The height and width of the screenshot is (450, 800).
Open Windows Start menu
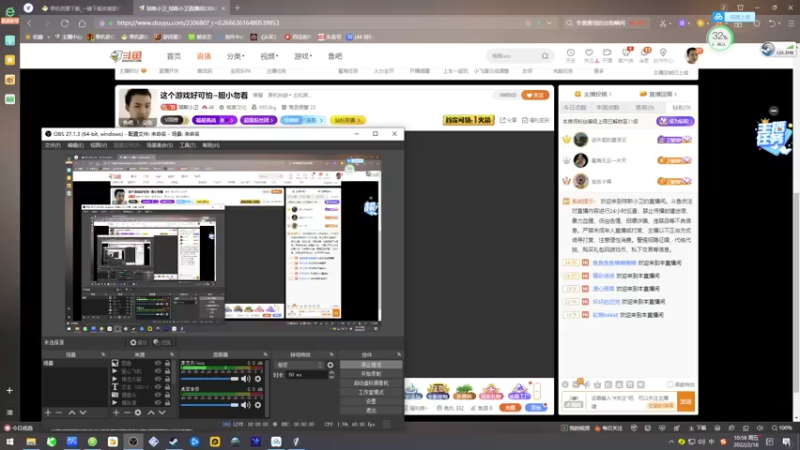[10, 441]
